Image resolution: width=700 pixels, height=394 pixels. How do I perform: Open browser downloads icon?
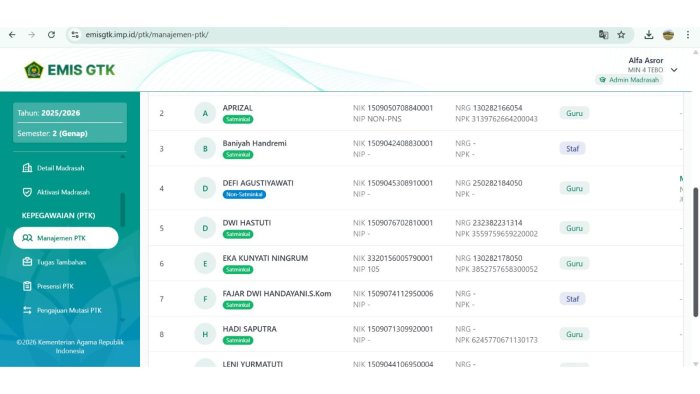[x=649, y=34]
